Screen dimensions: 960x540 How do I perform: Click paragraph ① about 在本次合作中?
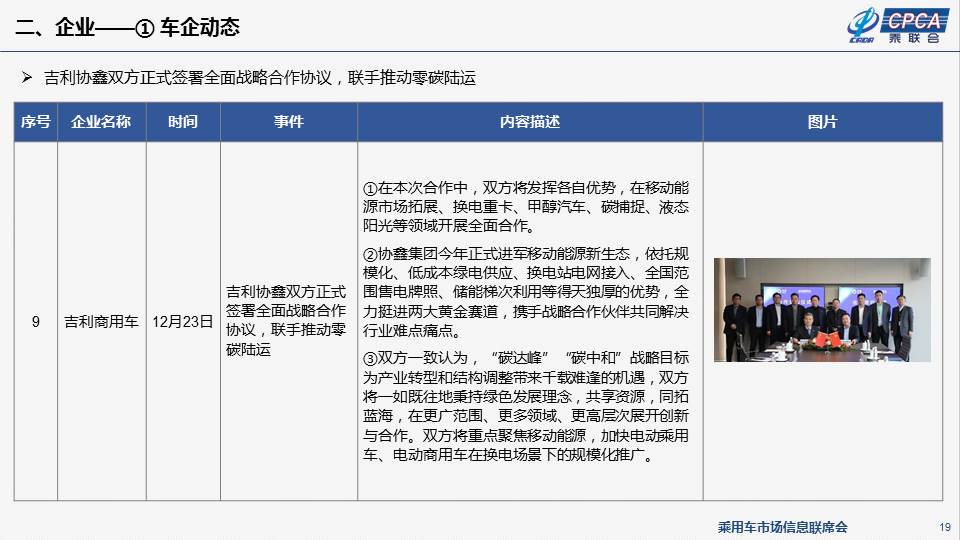click(x=526, y=206)
